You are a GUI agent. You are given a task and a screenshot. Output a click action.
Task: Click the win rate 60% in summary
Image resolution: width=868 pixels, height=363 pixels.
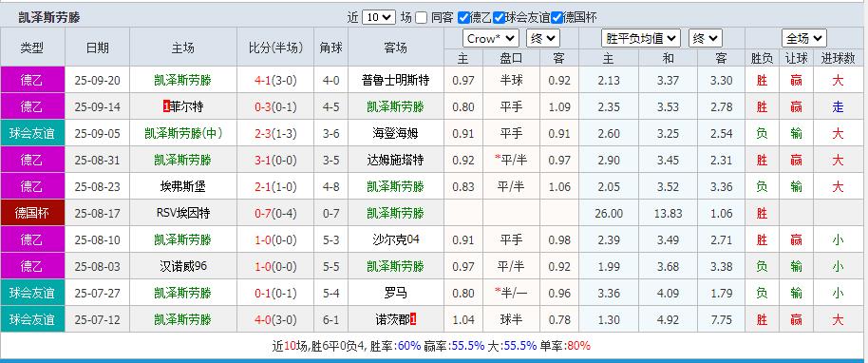(x=409, y=346)
